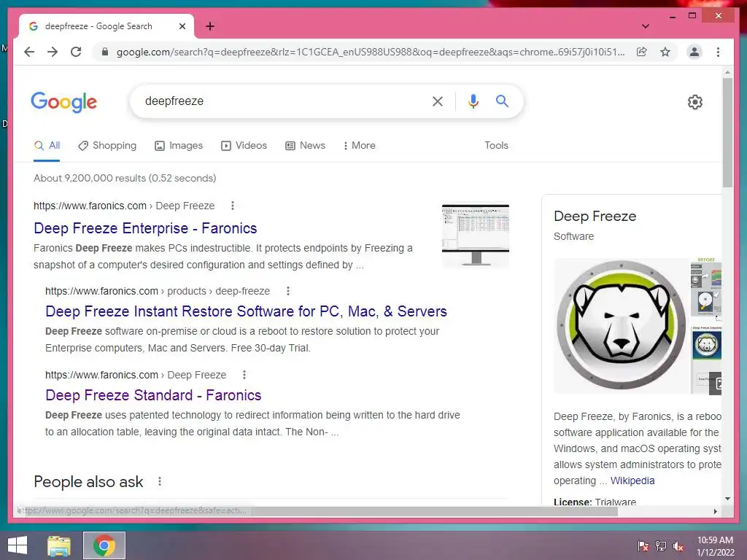Image resolution: width=747 pixels, height=560 pixels.
Task: Share this page from the address bar
Action: [x=642, y=52]
